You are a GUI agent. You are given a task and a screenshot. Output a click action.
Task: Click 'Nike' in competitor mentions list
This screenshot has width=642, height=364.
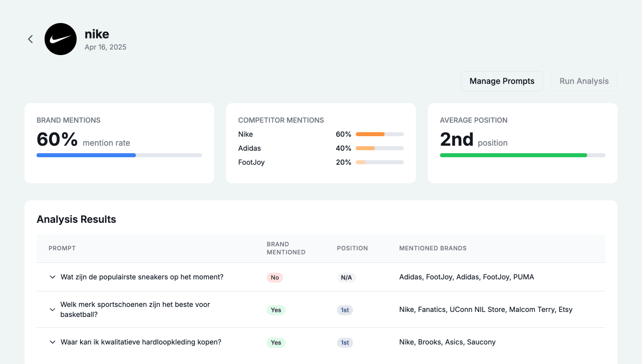245,134
